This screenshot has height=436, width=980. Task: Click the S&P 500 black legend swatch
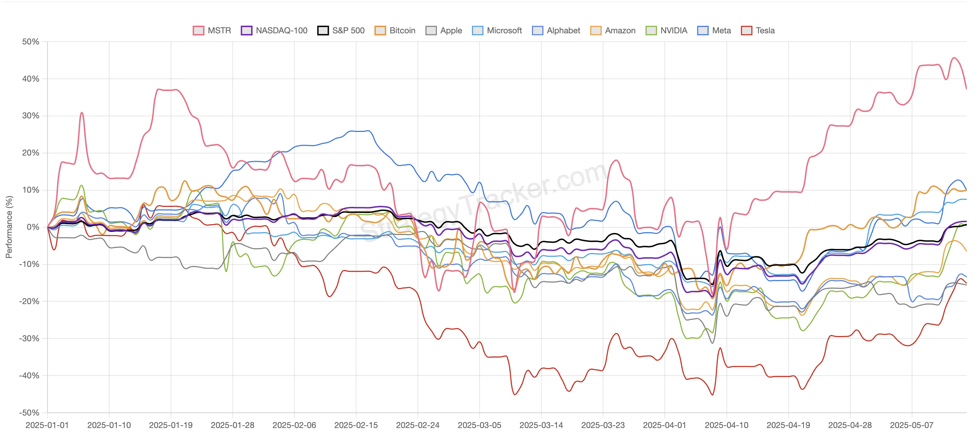point(323,31)
